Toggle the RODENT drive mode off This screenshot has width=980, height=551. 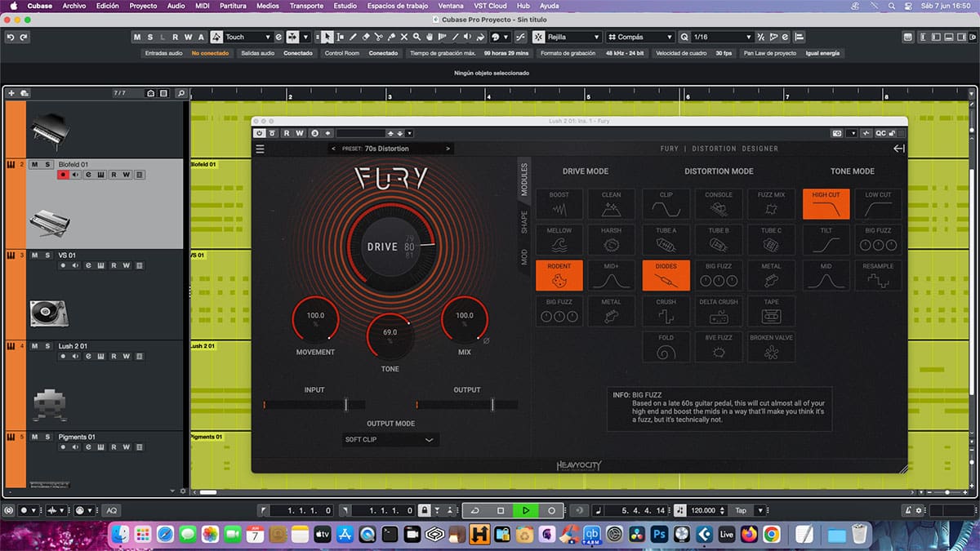559,276
